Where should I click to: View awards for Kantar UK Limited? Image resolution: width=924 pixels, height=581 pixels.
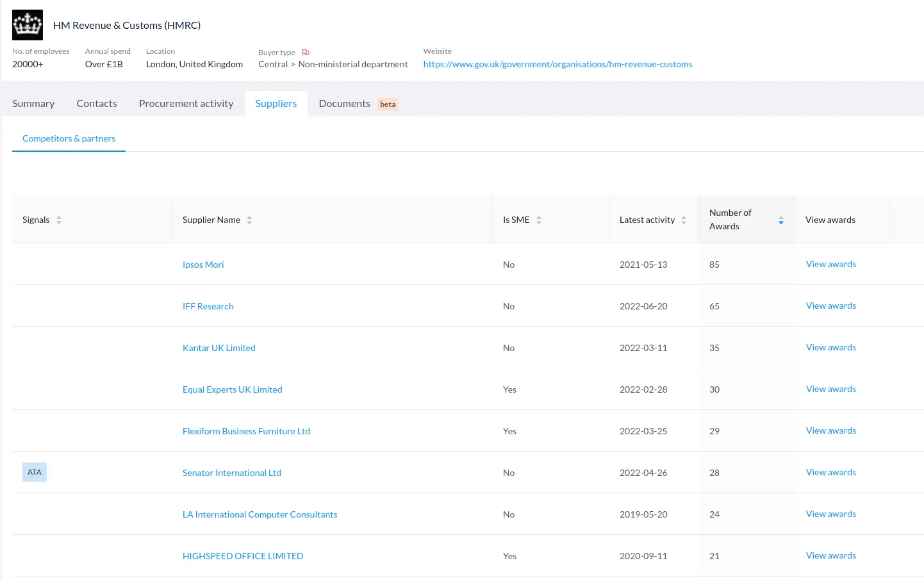click(831, 347)
